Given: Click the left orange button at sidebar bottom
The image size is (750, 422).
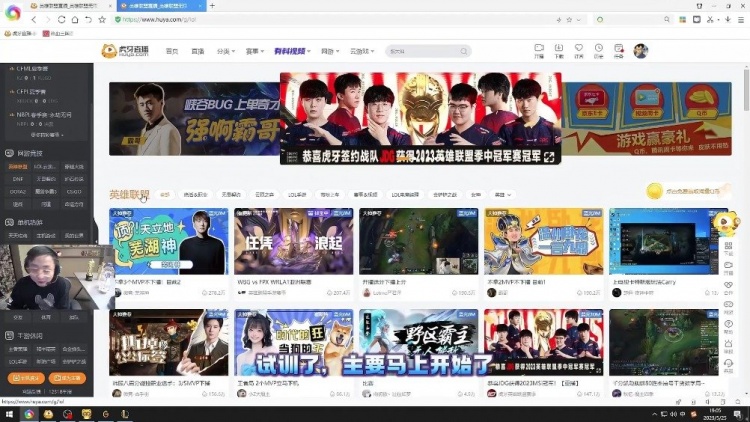Looking at the screenshot, I should coord(26,378).
